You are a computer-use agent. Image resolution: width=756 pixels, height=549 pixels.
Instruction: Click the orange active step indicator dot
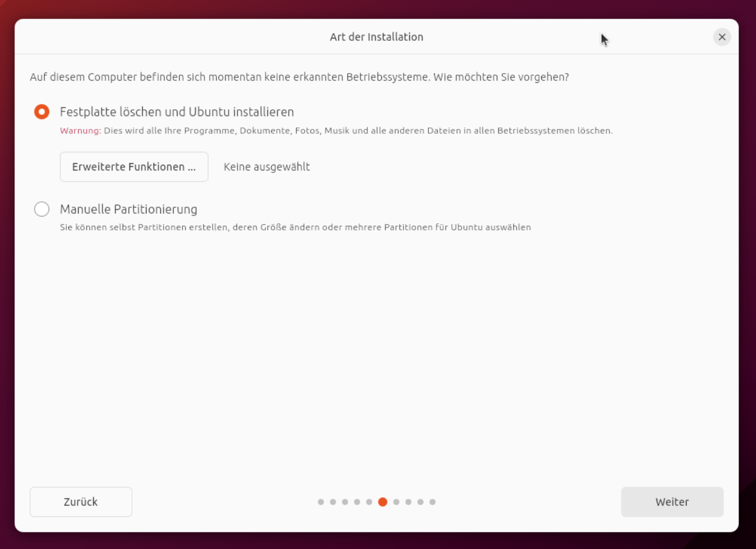click(383, 502)
